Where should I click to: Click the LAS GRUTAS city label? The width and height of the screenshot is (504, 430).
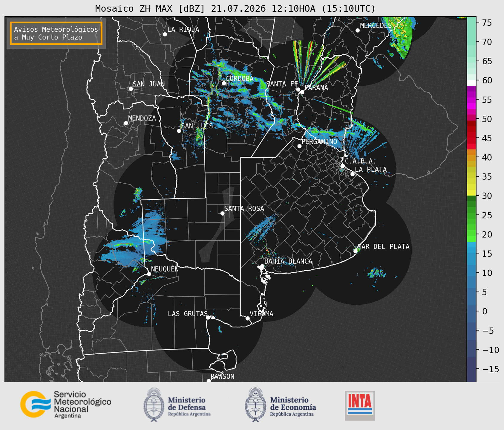pos(188,314)
